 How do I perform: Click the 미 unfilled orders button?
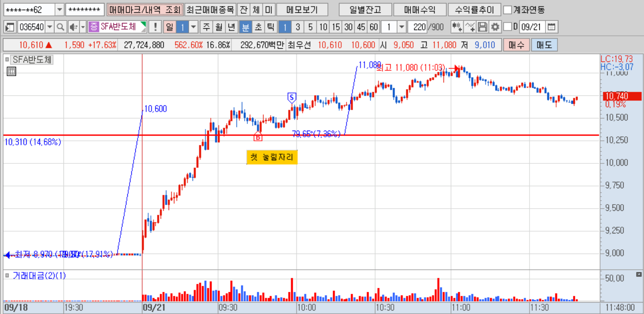point(269,9)
